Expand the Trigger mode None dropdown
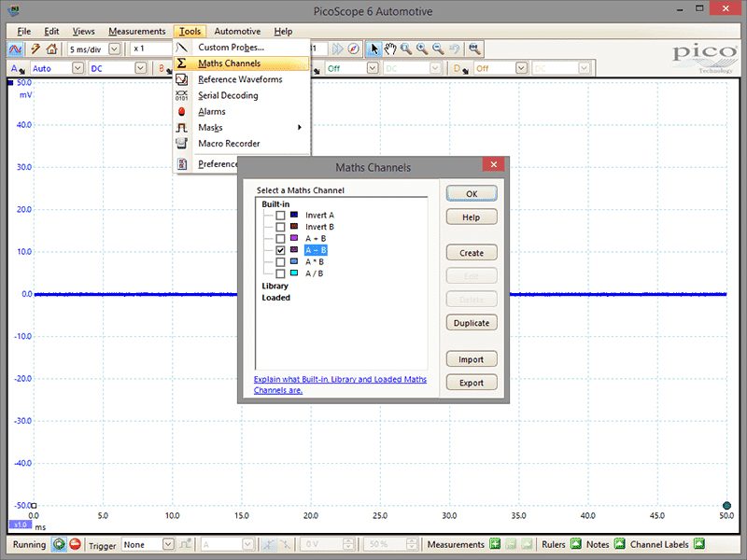Viewport: 747px width, 560px height. click(x=168, y=544)
